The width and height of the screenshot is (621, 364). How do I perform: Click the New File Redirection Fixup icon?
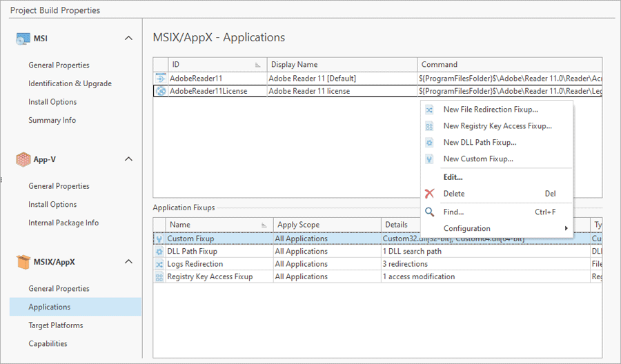point(429,110)
